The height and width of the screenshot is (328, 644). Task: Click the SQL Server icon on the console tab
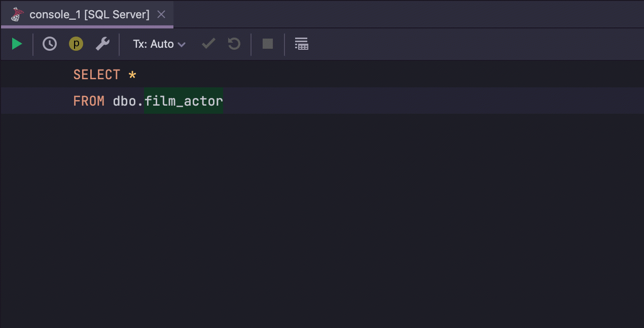tap(18, 15)
